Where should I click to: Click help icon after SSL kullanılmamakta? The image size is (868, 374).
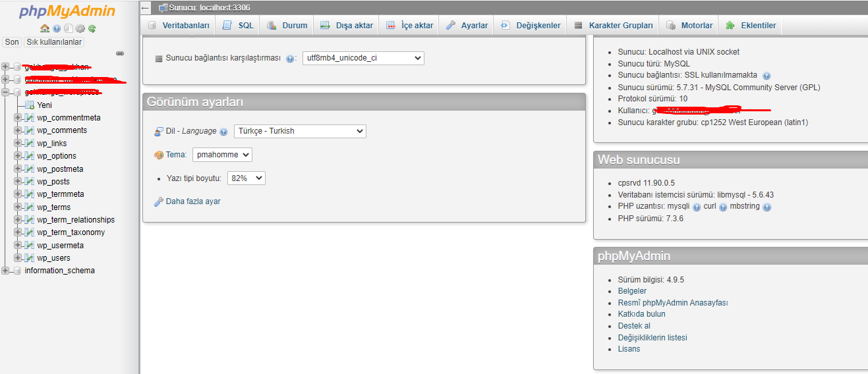pyautogui.click(x=767, y=76)
